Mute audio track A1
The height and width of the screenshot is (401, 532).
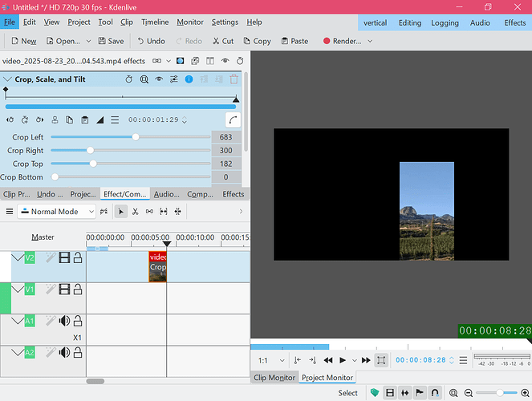(64, 322)
